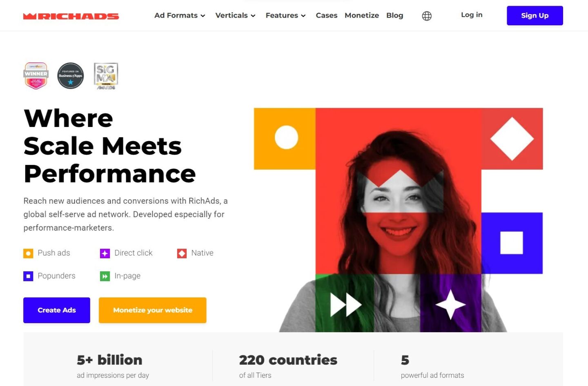This screenshot has height=386, width=588.
Task: Click the green In-page fast-forward icon
Action: tap(105, 276)
